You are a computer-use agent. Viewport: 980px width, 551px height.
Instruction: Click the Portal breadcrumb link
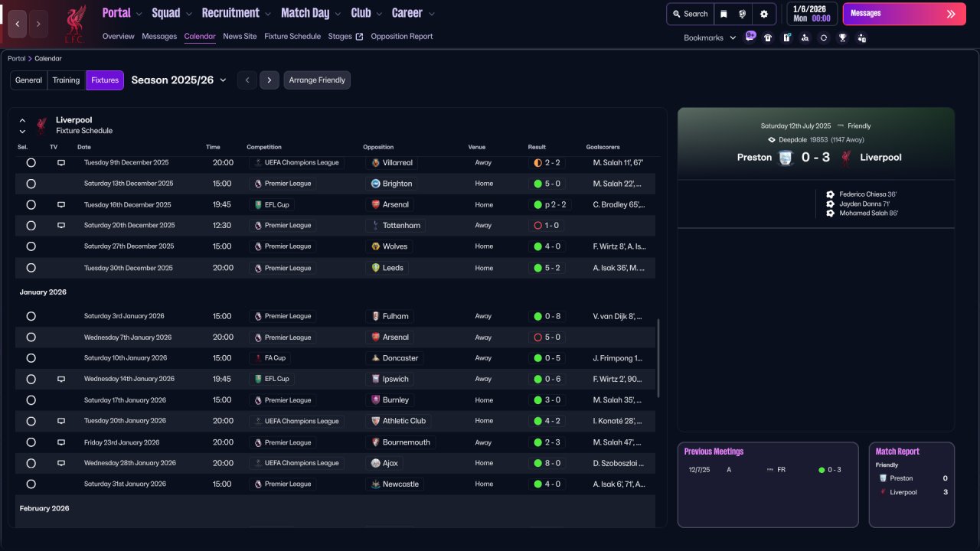pos(16,59)
